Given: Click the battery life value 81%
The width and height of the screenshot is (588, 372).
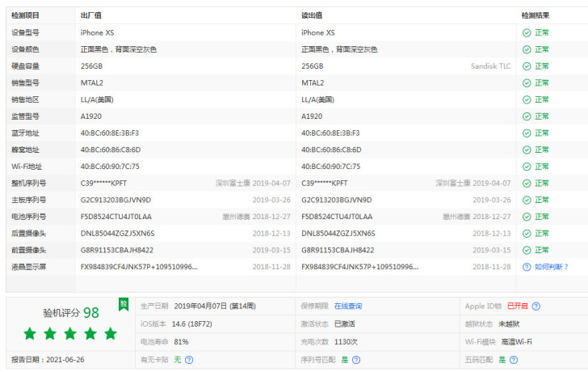Looking at the screenshot, I should click(x=181, y=342).
